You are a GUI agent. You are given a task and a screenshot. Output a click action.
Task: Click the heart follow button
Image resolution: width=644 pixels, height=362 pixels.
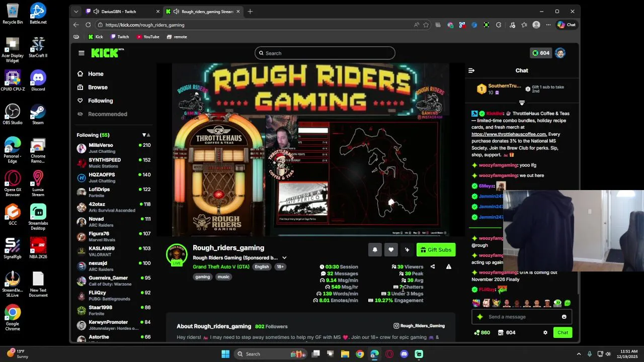pyautogui.click(x=391, y=250)
